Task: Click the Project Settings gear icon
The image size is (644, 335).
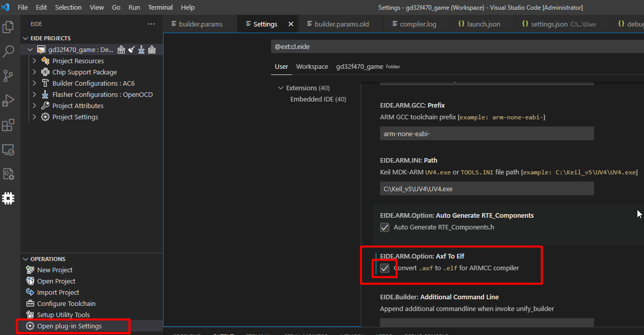Action: click(45, 117)
